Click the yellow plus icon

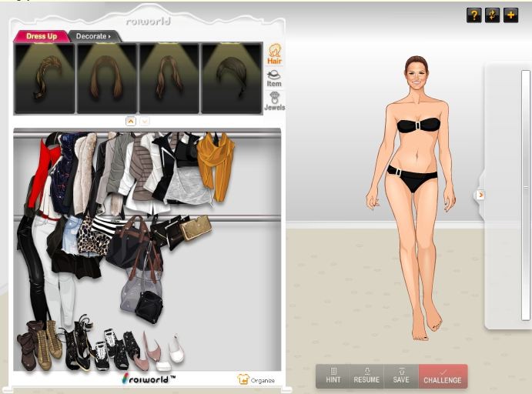pos(510,15)
